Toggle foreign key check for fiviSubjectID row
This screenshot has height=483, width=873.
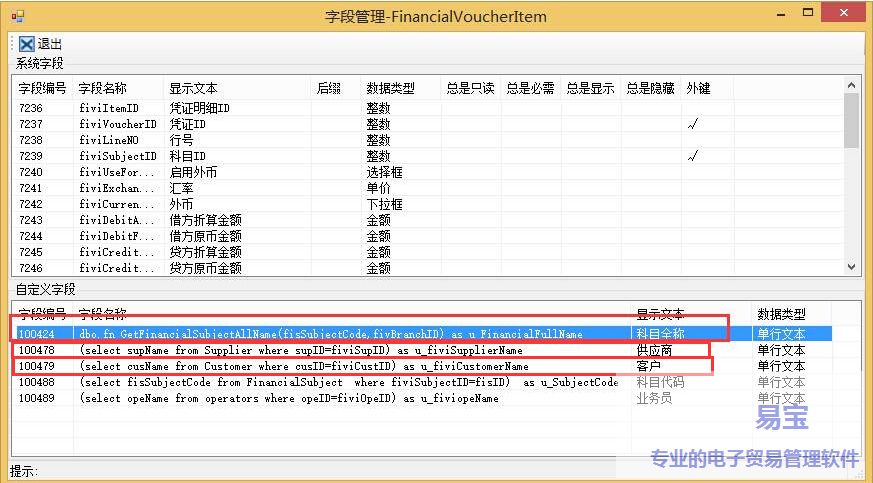click(691, 157)
